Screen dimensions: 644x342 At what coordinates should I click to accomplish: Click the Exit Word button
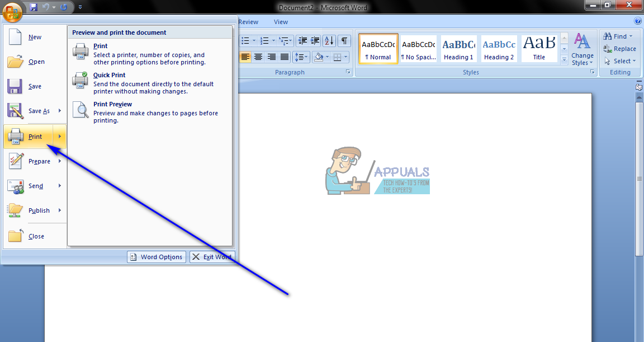click(x=212, y=257)
